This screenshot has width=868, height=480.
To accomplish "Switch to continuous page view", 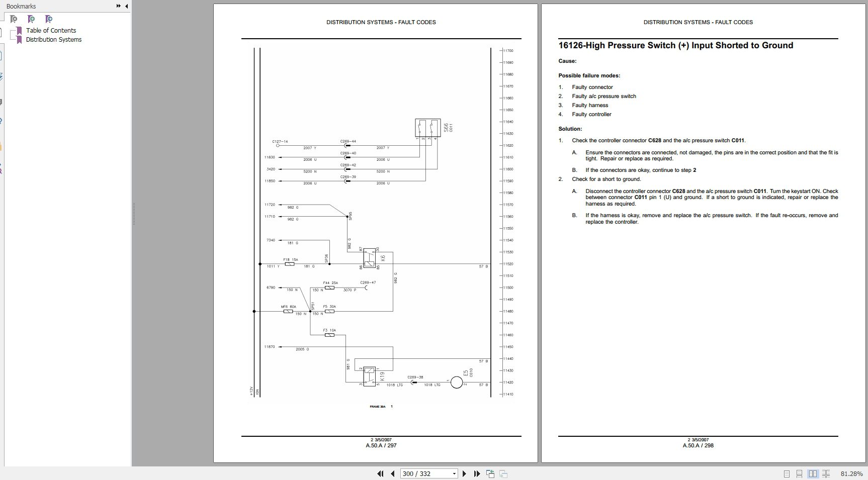I will (x=800, y=473).
